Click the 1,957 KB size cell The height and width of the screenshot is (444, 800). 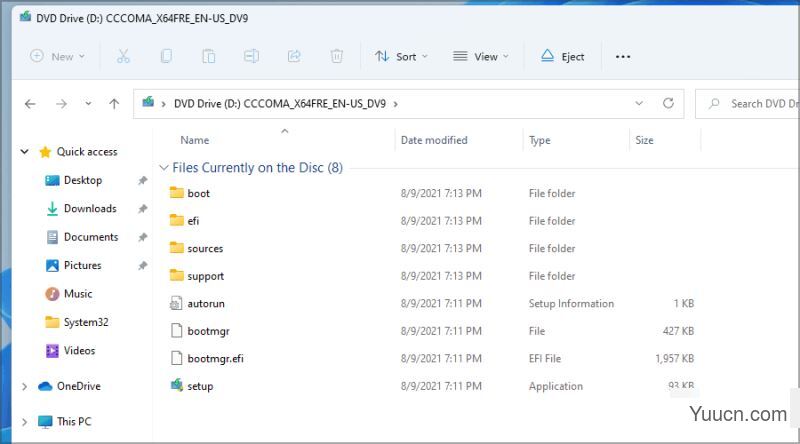tap(674, 358)
